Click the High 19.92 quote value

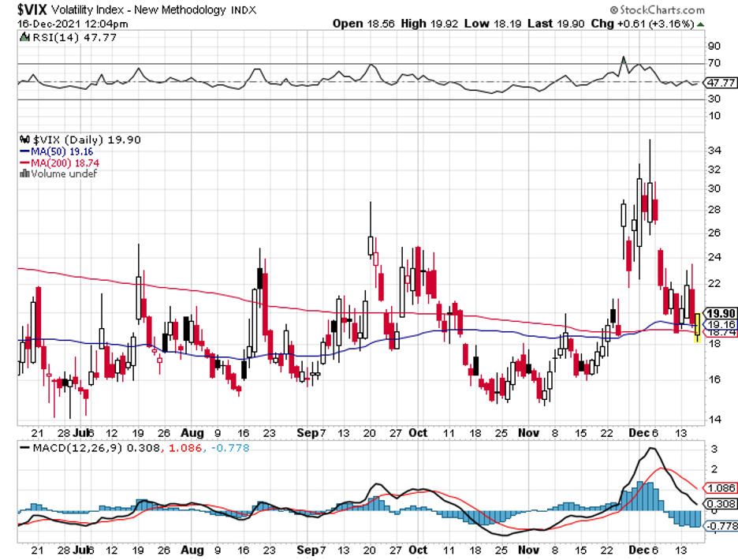coord(429,24)
